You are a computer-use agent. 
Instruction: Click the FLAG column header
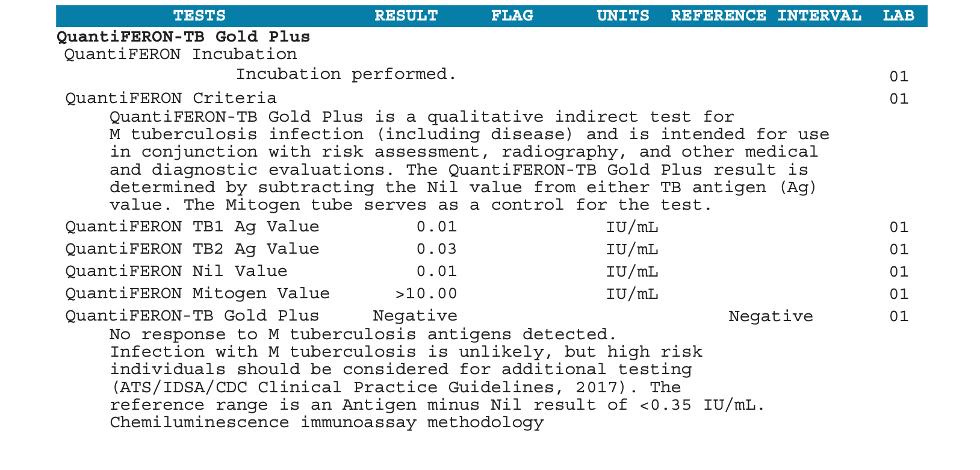pyautogui.click(x=512, y=16)
